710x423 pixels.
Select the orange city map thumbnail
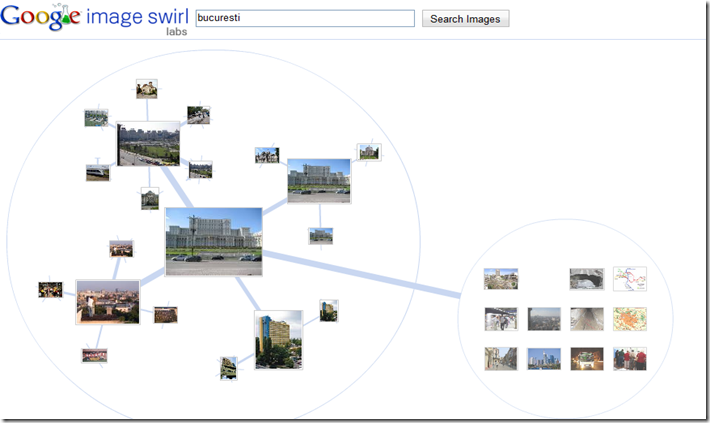point(630,319)
